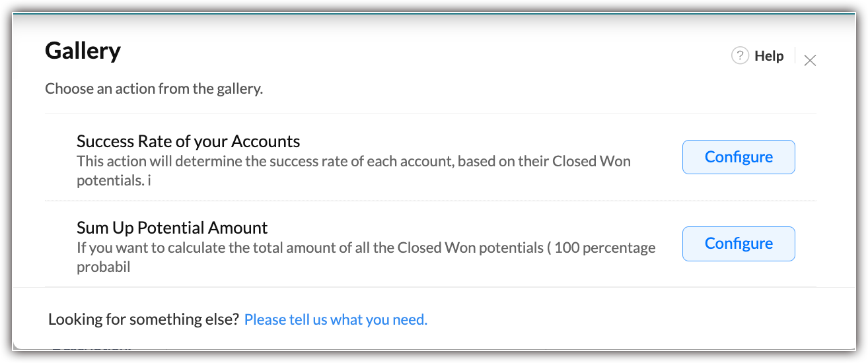Click the Gallery heading
This screenshot has height=363, width=868.
[x=83, y=51]
